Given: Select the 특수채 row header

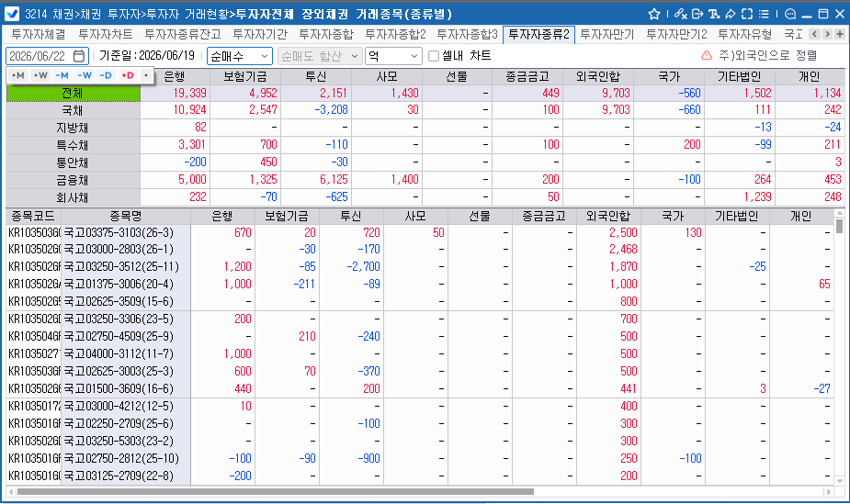Looking at the screenshot, I should pyautogui.click(x=73, y=145).
